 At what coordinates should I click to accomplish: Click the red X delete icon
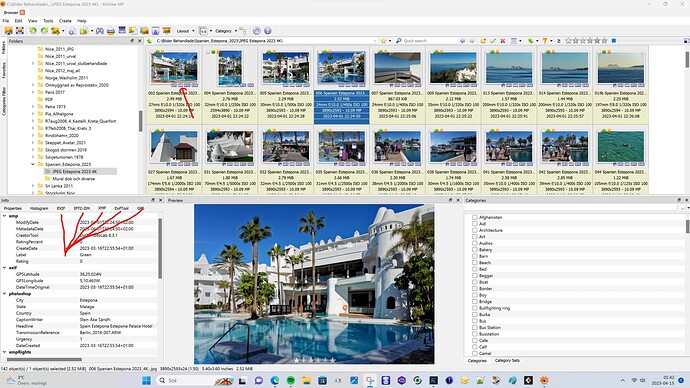pos(503,40)
